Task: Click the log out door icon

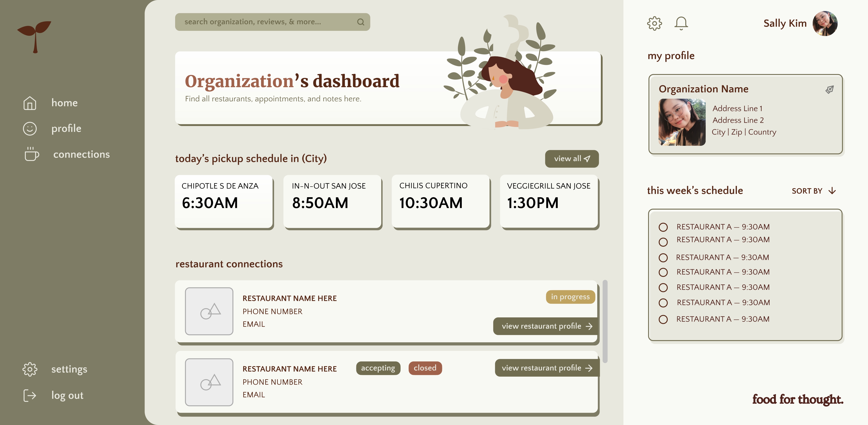Action: click(x=30, y=395)
